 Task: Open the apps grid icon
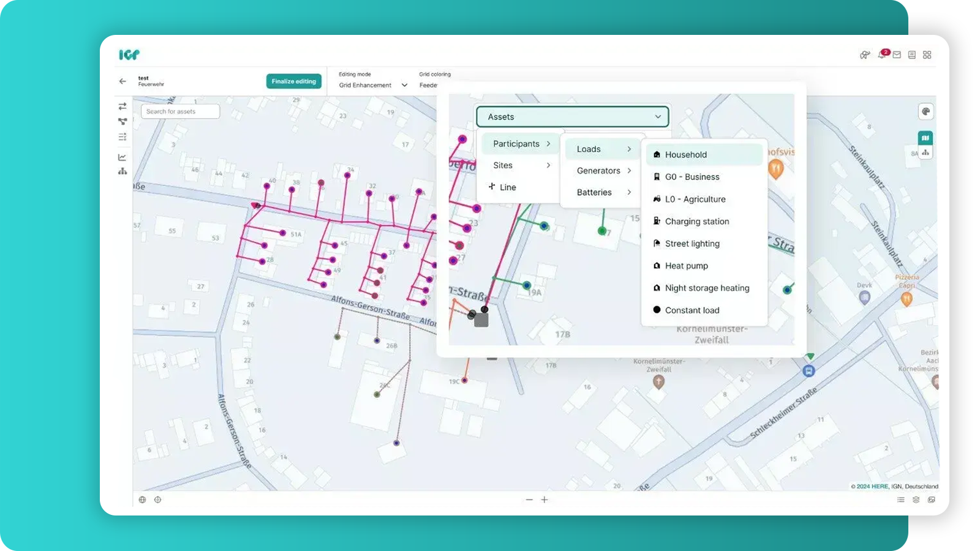click(927, 54)
